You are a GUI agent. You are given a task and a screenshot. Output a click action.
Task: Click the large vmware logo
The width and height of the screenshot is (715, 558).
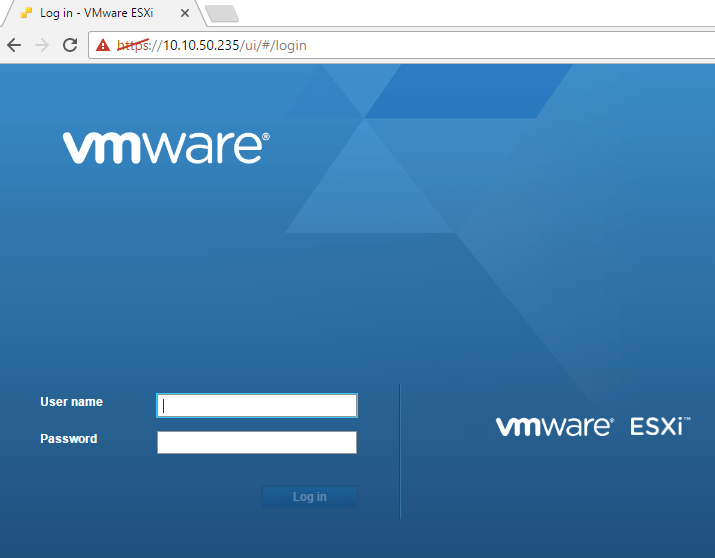pos(166,148)
